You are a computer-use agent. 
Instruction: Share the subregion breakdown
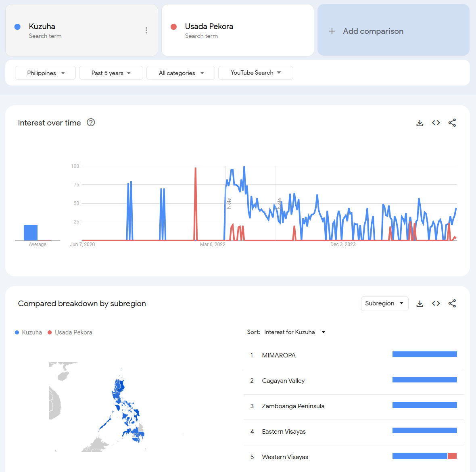452,304
